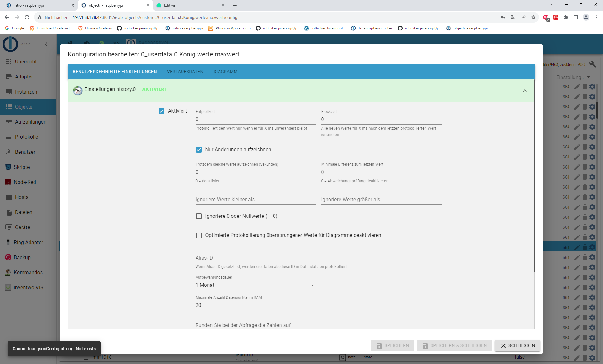The image size is (603, 364).
Task: Switch to Diagramm tab
Action: pyautogui.click(x=225, y=72)
